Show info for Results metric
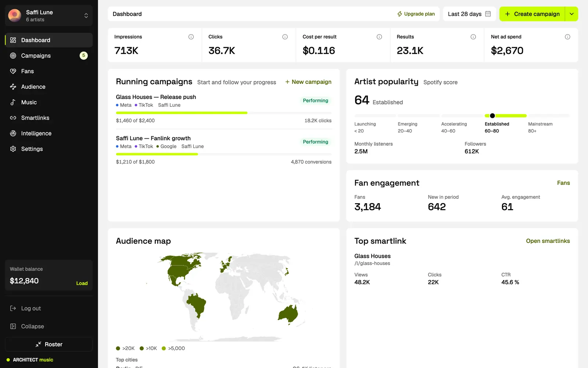The width and height of the screenshot is (588, 368). (x=473, y=37)
